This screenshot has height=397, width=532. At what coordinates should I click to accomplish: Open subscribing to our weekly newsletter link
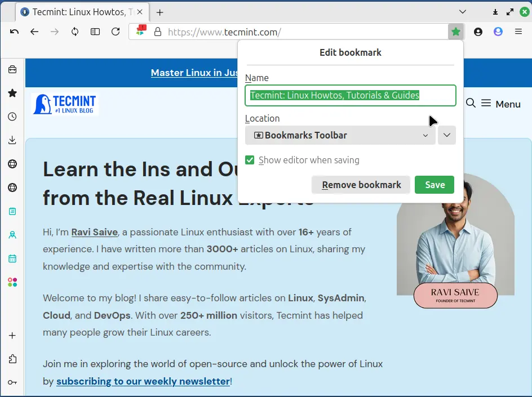point(143,381)
